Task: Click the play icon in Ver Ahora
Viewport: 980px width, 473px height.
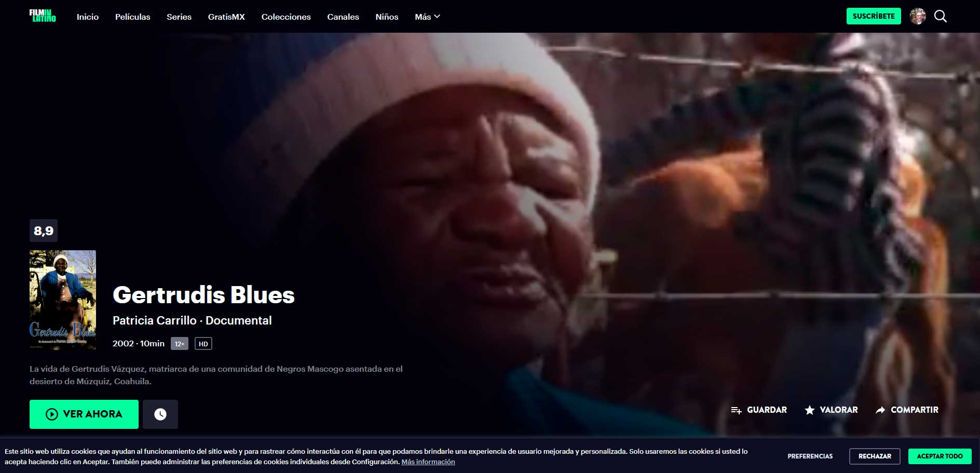Action: coord(52,414)
